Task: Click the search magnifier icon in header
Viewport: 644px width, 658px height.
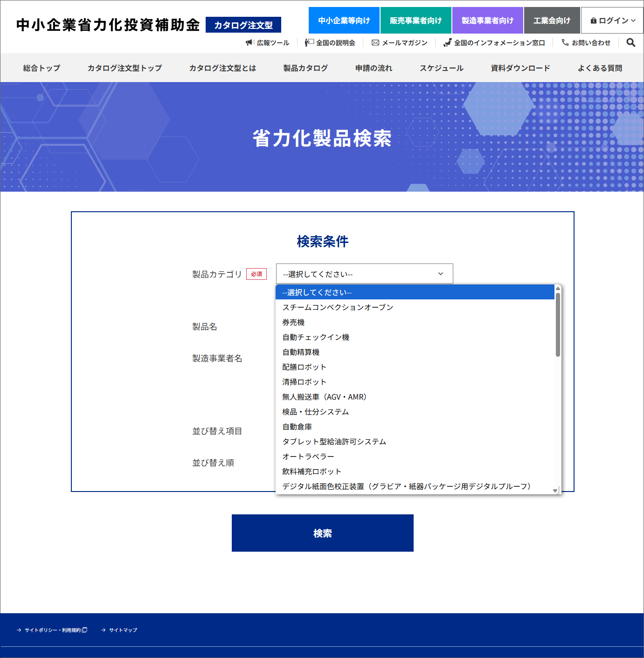Action: [631, 42]
